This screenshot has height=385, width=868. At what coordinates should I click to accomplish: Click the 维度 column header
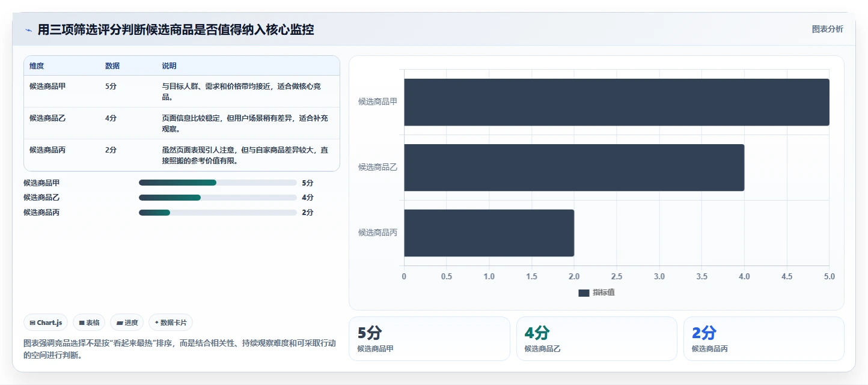(37, 65)
